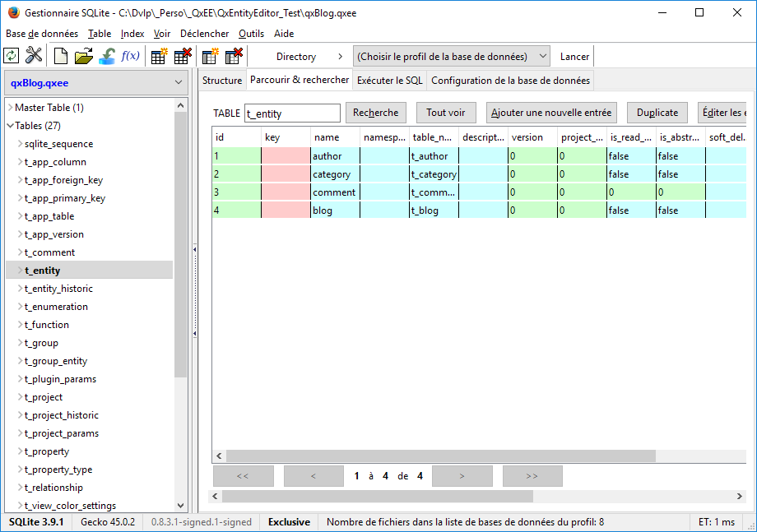Click the Drop Index icon, last in toolbar
Viewport: 757px width, 532px height.
[234, 56]
